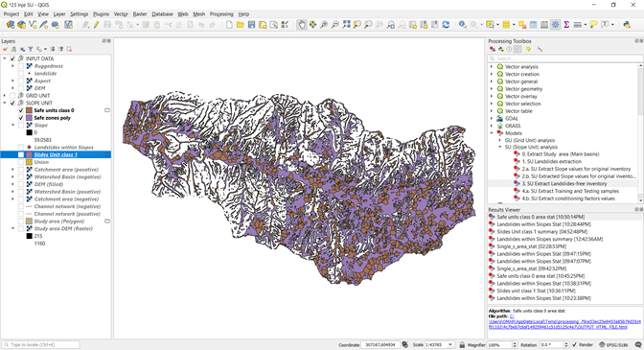This screenshot has width=644, height=350.
Task: Click the messages log icon in status bar
Action: 638,344
